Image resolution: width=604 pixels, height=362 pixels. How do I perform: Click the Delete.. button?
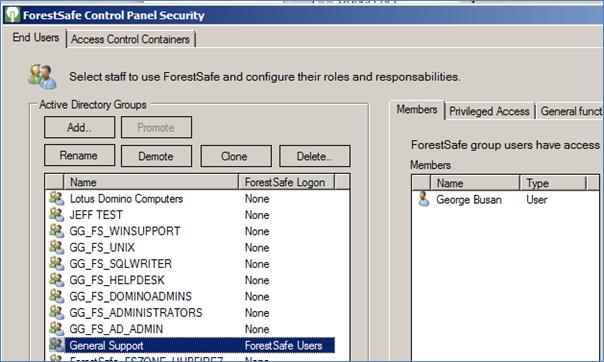tap(315, 156)
